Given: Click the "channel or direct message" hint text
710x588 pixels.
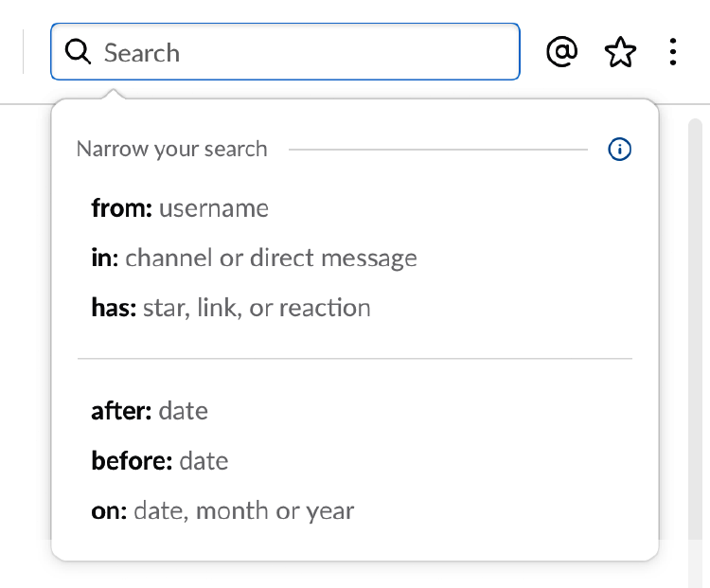Looking at the screenshot, I should click(x=271, y=258).
